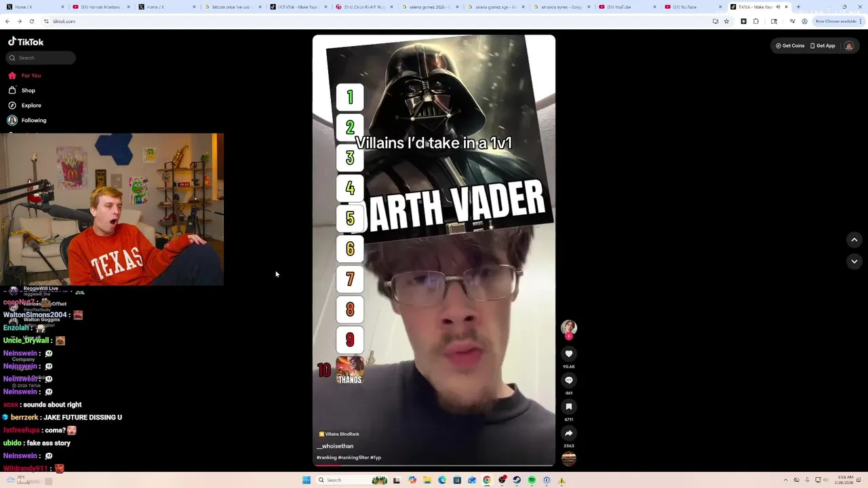This screenshot has height=488, width=868.
Task: Open the video creator's avatar
Action: (569, 327)
